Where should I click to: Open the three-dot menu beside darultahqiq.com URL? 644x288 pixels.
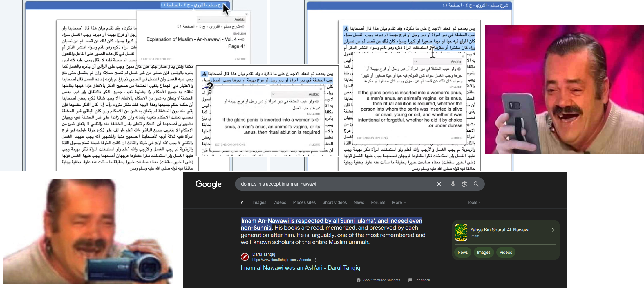[x=315, y=260]
